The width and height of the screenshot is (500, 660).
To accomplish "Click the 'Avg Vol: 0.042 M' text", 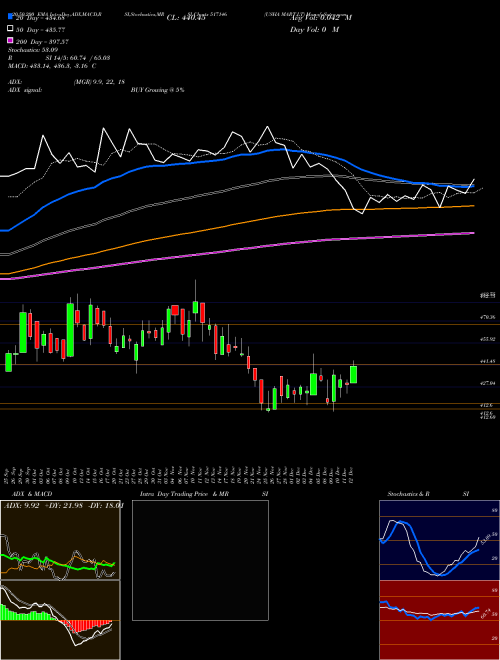I will [x=321, y=18].
